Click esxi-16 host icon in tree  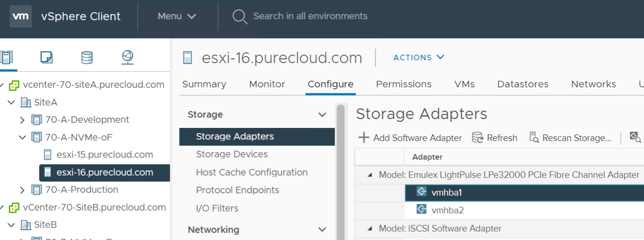tap(47, 172)
